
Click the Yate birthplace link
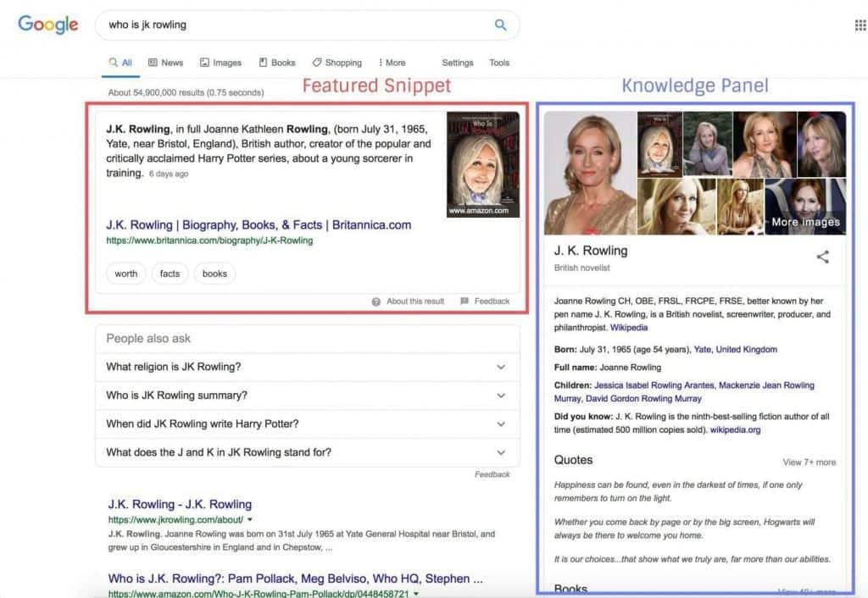coord(703,350)
